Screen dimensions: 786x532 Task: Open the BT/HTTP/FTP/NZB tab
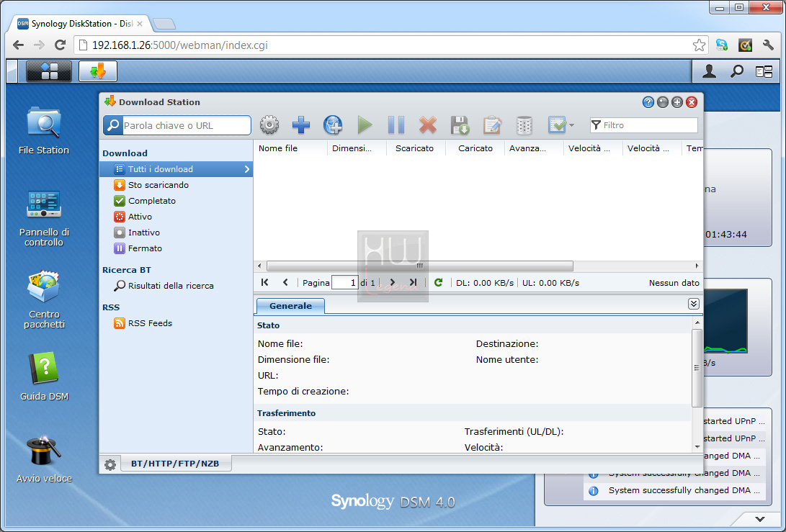pyautogui.click(x=175, y=464)
